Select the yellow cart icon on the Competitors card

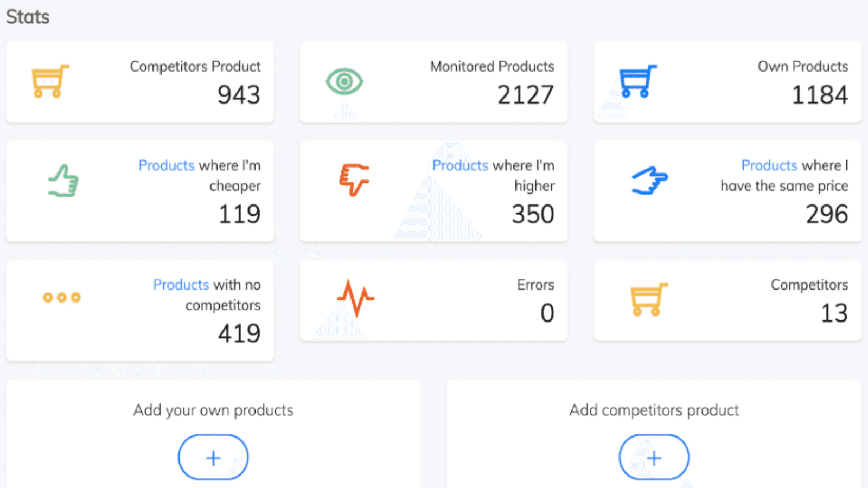click(649, 300)
